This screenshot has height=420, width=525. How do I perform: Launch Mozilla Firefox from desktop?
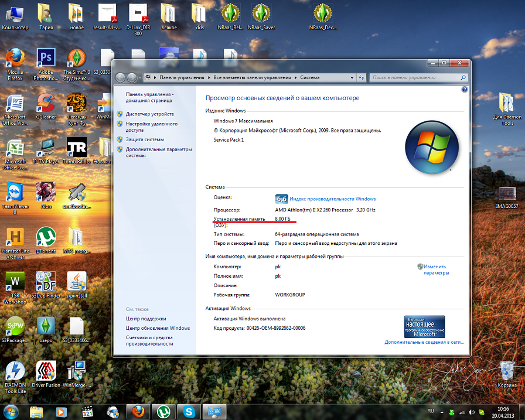coord(15,64)
